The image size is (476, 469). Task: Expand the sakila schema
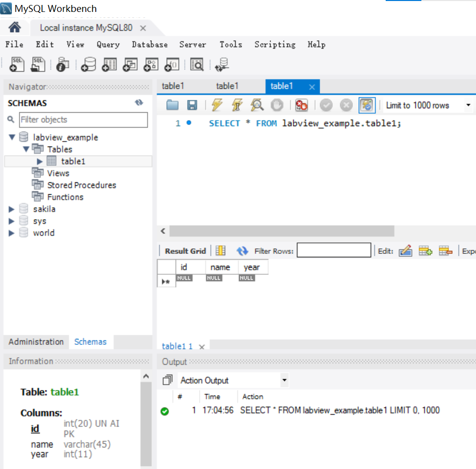pyautogui.click(x=11, y=209)
